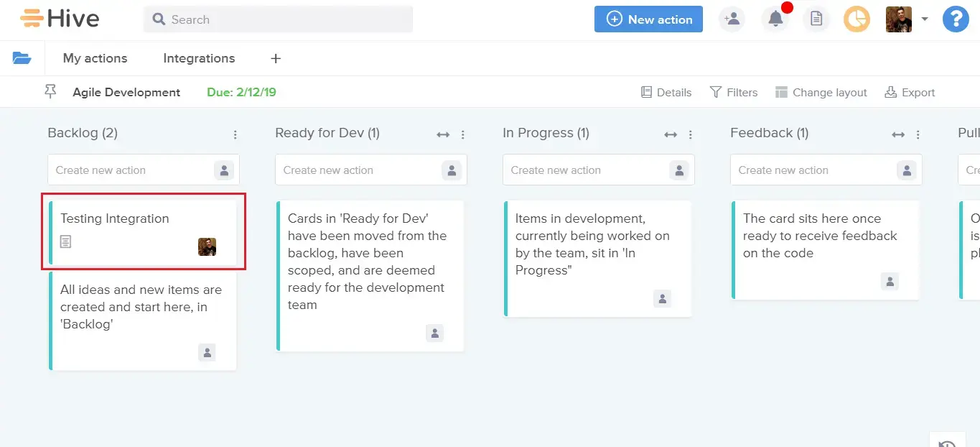Expand the profile avatar dropdown arrow
980x447 pixels.
925,19
